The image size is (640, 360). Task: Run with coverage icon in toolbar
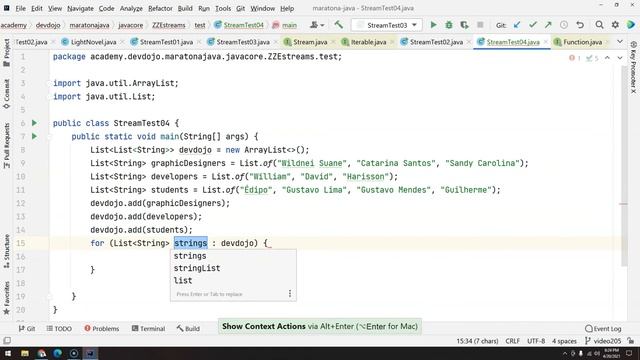coord(464,25)
